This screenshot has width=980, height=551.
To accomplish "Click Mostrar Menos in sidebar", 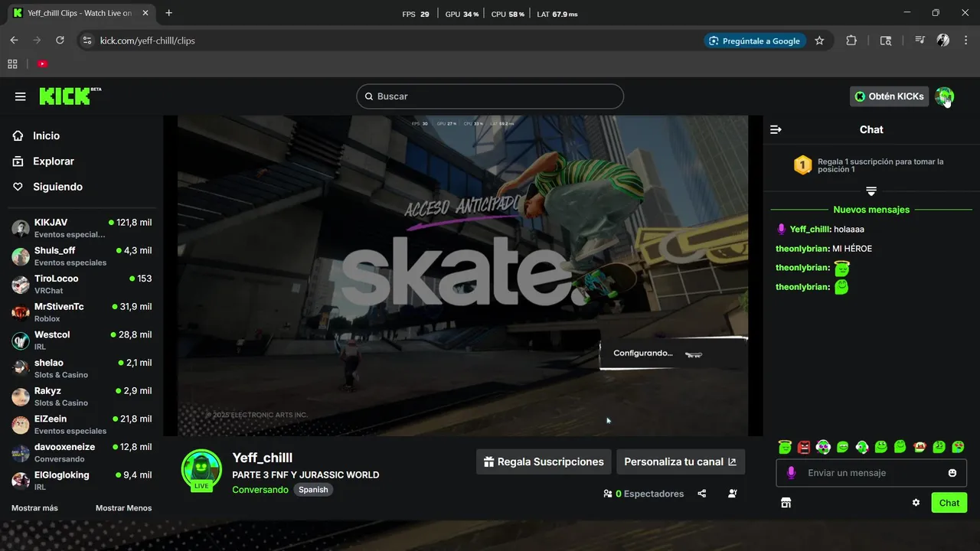I will tap(123, 508).
